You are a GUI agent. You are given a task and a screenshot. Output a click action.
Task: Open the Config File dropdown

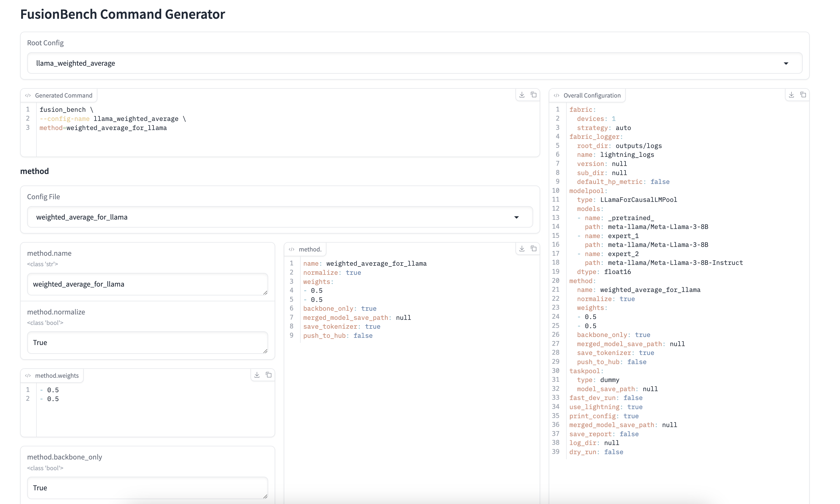coord(280,217)
